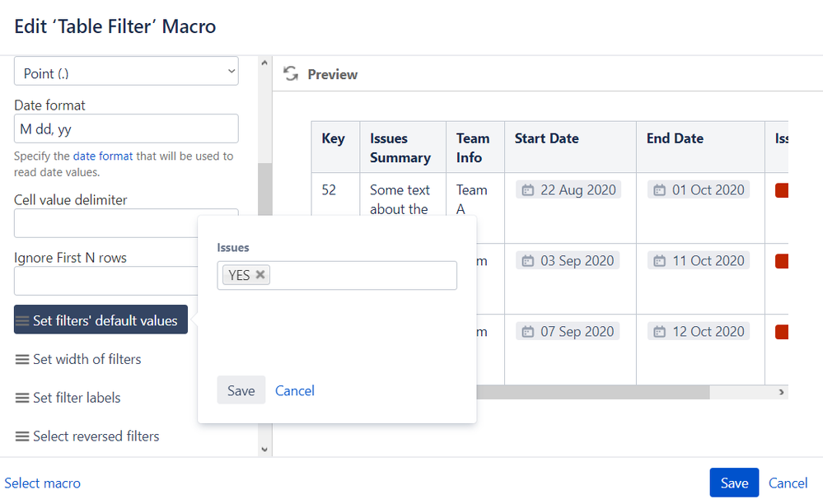
Task: Expand Set width of filters section
Action: click(x=78, y=359)
